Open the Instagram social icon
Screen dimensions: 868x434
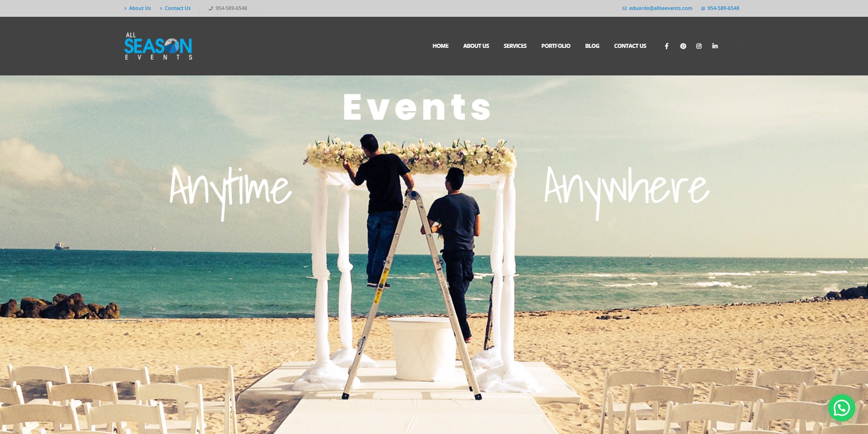[x=699, y=46]
